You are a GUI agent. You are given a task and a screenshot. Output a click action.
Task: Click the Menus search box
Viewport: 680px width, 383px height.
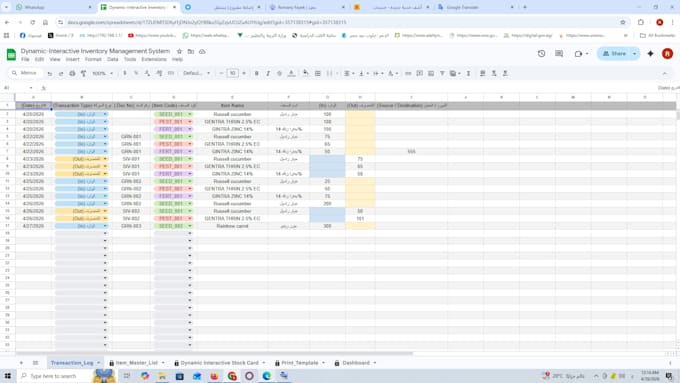point(26,73)
